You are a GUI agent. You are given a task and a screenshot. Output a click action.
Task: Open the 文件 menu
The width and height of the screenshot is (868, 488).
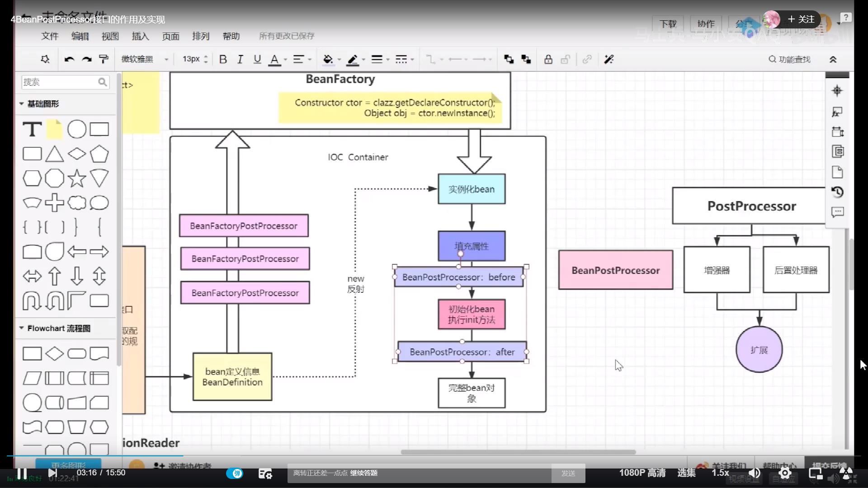click(x=50, y=36)
